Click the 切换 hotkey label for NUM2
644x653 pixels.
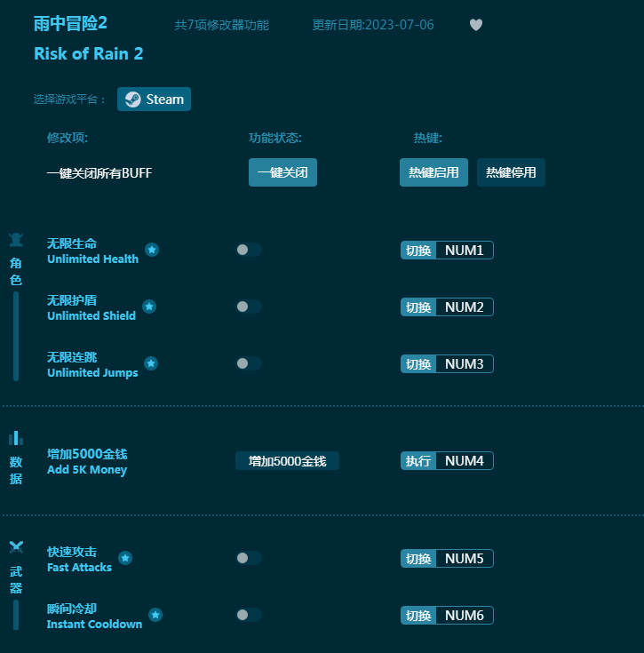tap(418, 307)
